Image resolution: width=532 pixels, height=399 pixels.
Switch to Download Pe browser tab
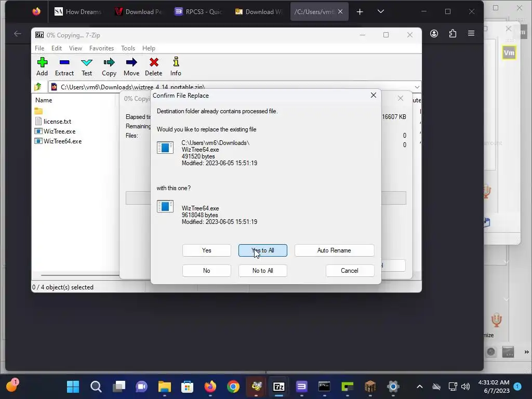[x=138, y=11]
